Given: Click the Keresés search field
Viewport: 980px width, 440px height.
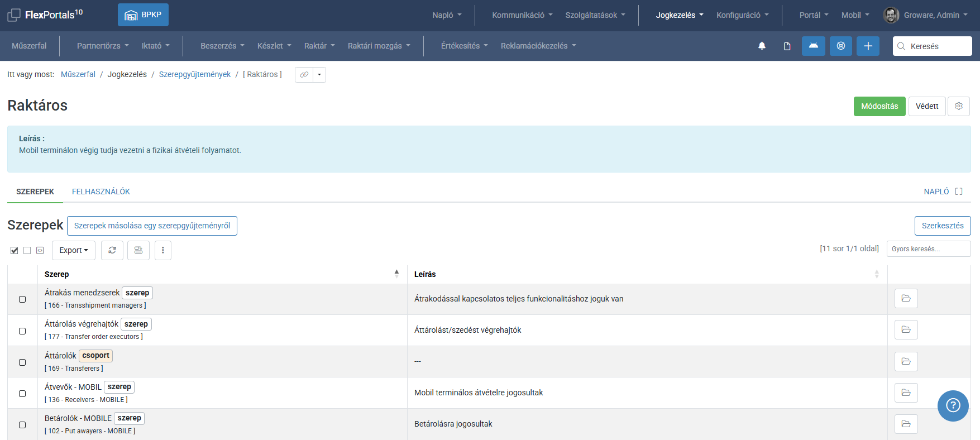Looking at the screenshot, I should pyautogui.click(x=933, y=46).
